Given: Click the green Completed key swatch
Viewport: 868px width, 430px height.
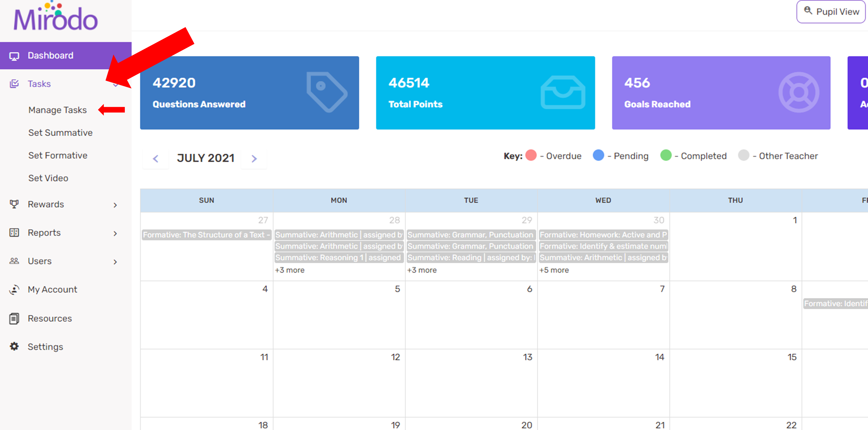Looking at the screenshot, I should 666,155.
